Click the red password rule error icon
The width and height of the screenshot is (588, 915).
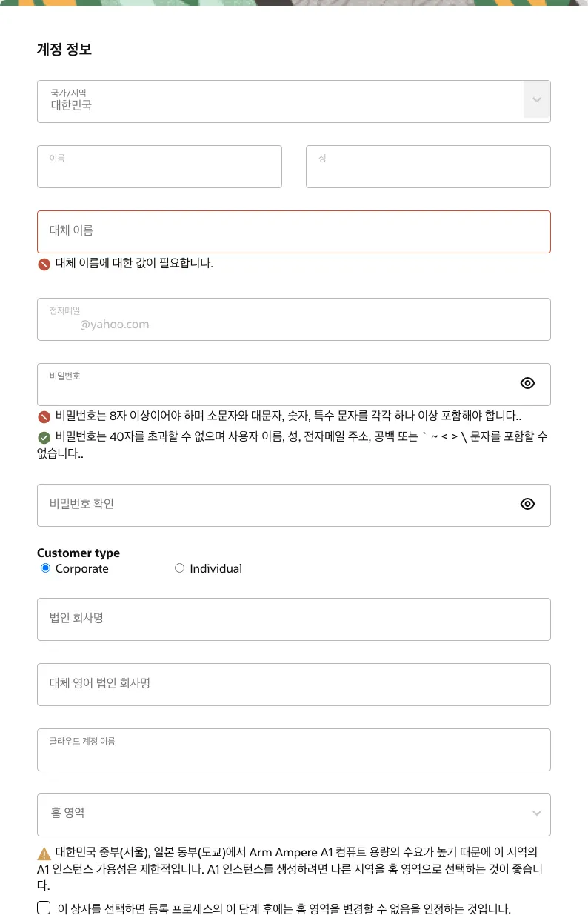44,416
